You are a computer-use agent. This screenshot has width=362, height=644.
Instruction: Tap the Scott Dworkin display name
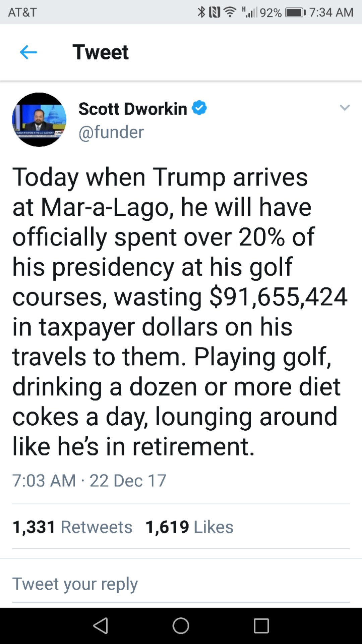[133, 109]
